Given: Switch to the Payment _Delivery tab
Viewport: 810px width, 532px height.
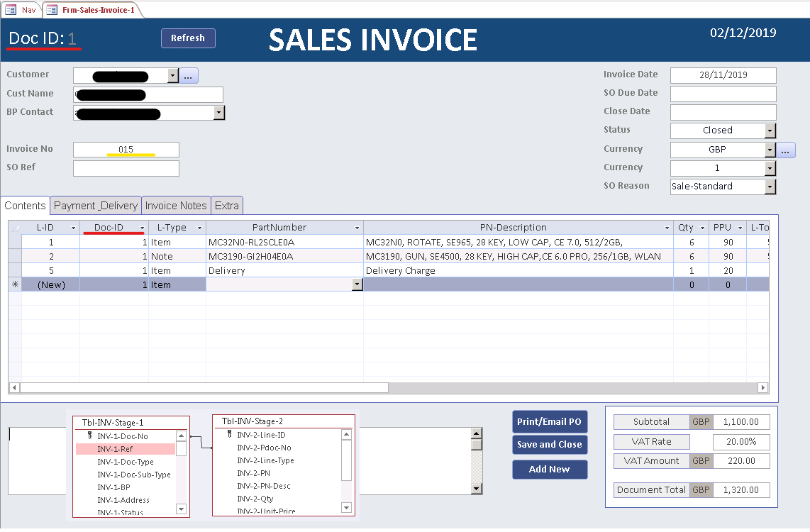Looking at the screenshot, I should click(x=96, y=206).
